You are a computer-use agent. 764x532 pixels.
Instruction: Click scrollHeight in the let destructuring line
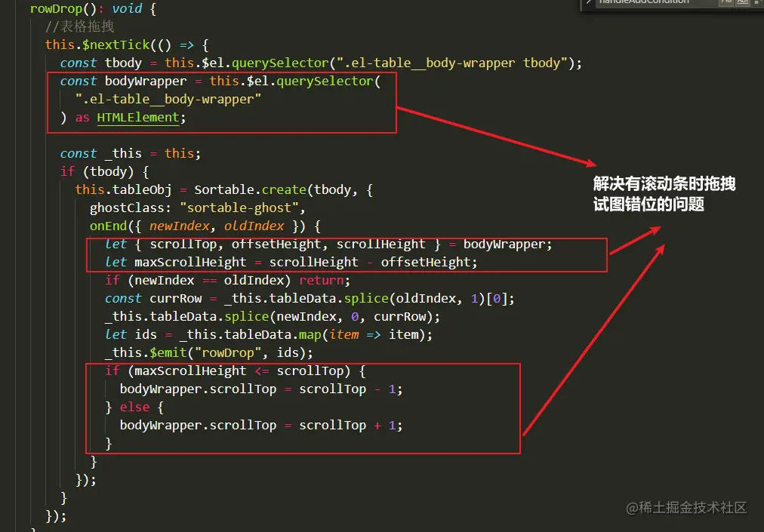click(x=381, y=244)
